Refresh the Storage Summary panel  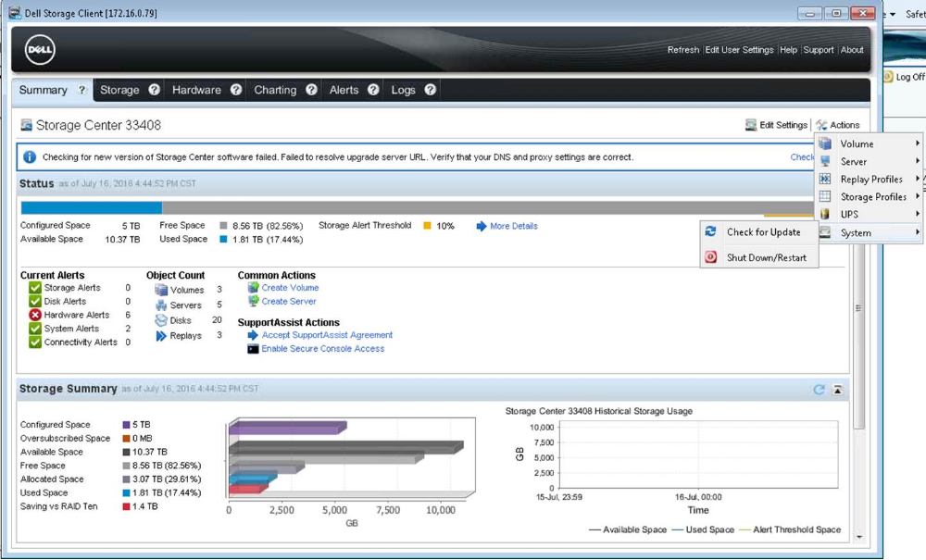(819, 390)
